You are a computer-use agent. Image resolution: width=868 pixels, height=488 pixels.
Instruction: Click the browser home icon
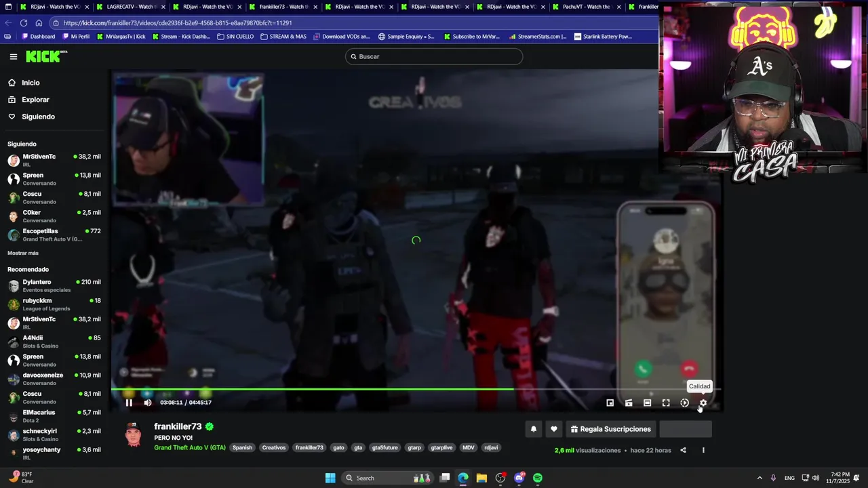point(39,22)
